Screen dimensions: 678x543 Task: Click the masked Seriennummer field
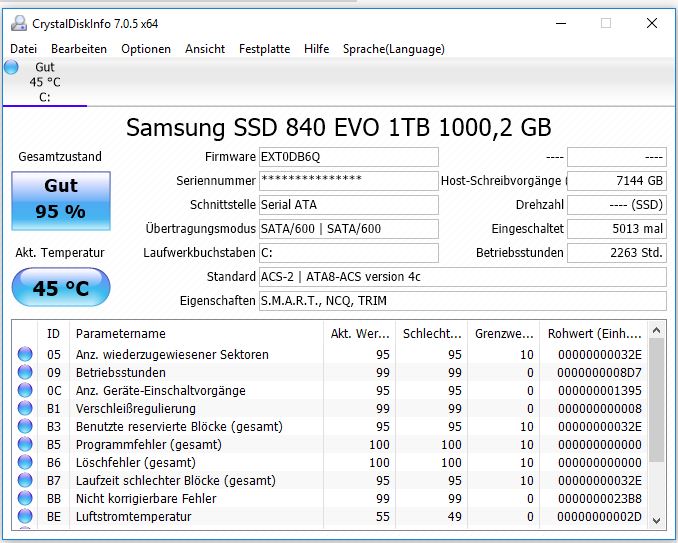pyautogui.click(x=349, y=181)
